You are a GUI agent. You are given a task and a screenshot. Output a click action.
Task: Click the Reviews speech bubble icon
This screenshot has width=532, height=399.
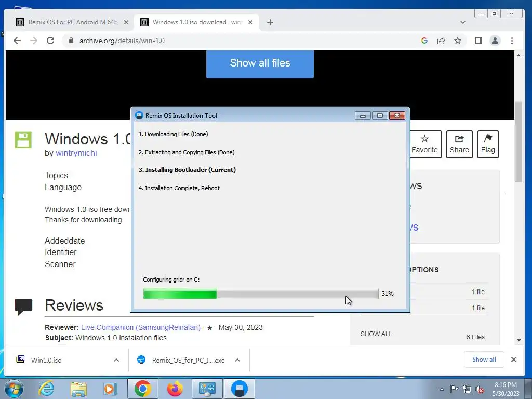click(23, 307)
